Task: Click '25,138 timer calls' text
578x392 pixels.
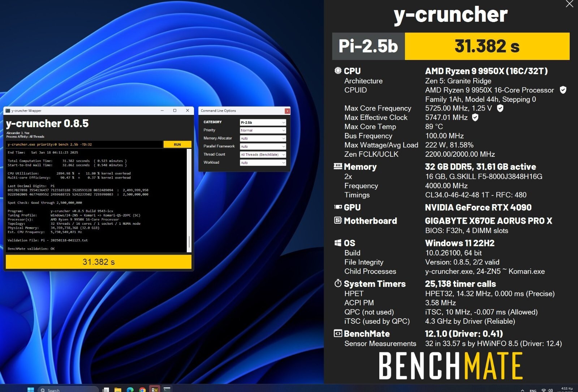Action: tap(460, 284)
